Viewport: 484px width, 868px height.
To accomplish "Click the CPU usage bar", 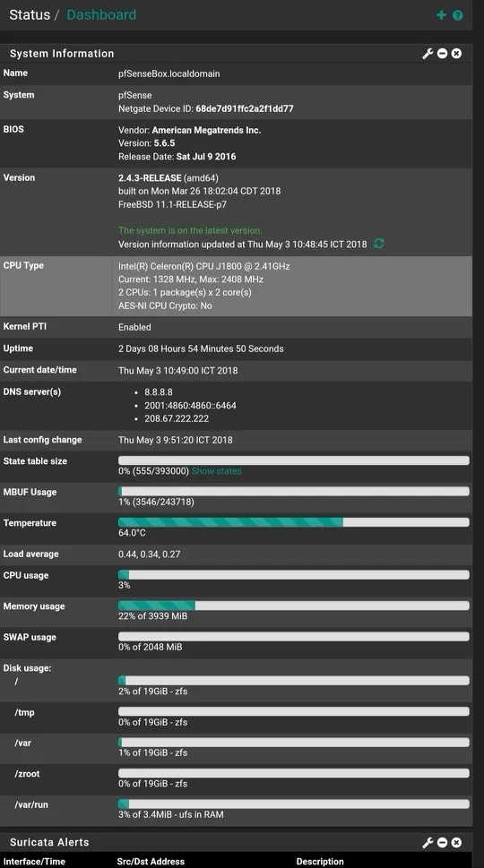I will [x=293, y=574].
